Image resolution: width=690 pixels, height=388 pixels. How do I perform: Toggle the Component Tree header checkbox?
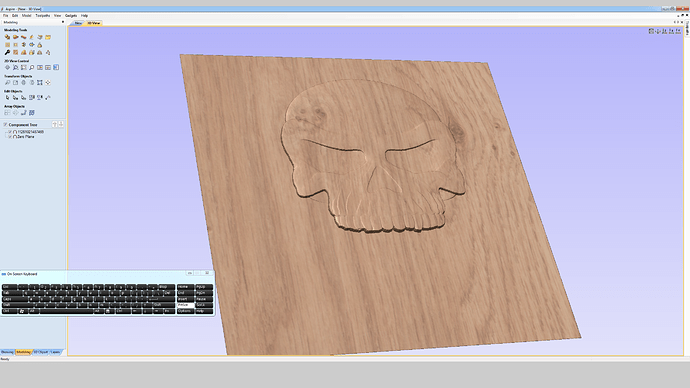coord(5,124)
